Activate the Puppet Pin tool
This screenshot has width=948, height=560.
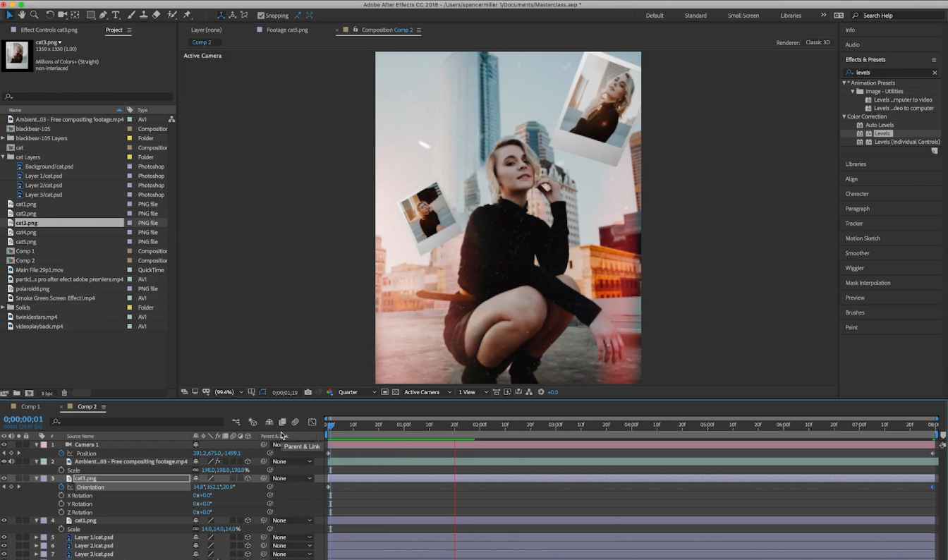coord(187,15)
